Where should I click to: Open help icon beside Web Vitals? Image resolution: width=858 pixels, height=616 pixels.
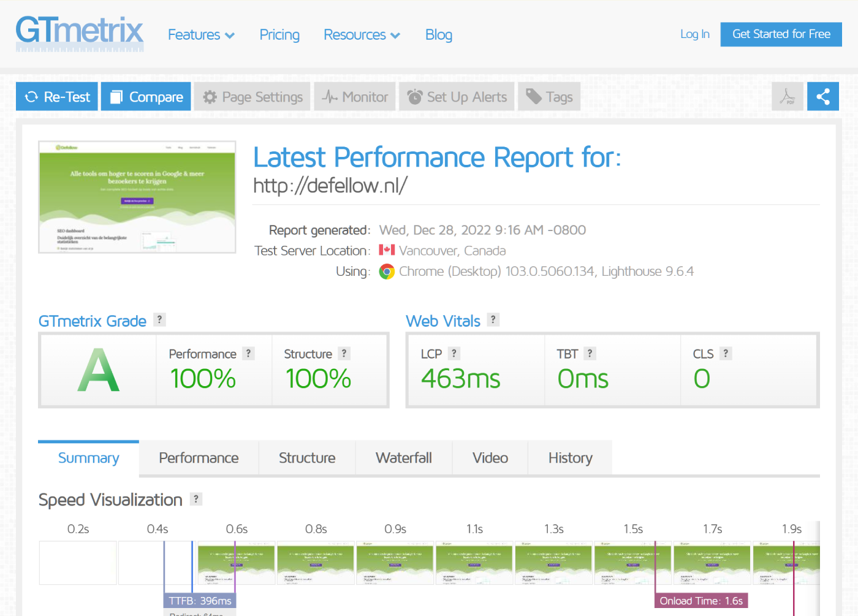tap(493, 319)
